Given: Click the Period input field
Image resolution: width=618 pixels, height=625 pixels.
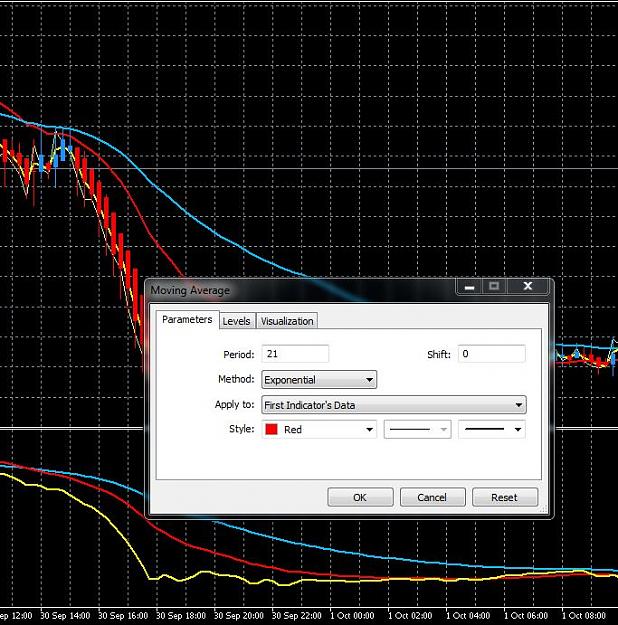Looking at the screenshot, I should coord(295,354).
